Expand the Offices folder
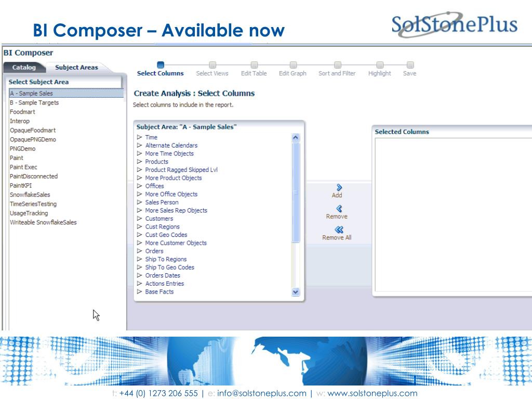Screen dimensions: 532x399 (139, 186)
